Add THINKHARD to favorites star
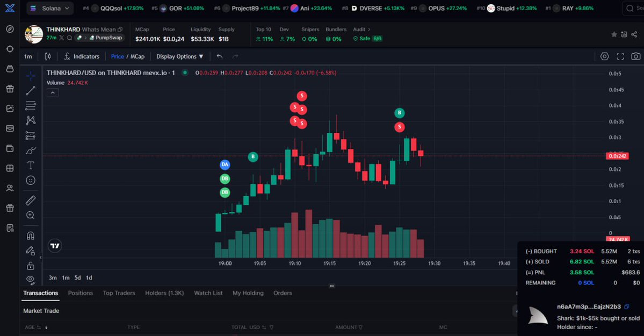Image resolution: width=644 pixels, height=336 pixels. (614, 34)
